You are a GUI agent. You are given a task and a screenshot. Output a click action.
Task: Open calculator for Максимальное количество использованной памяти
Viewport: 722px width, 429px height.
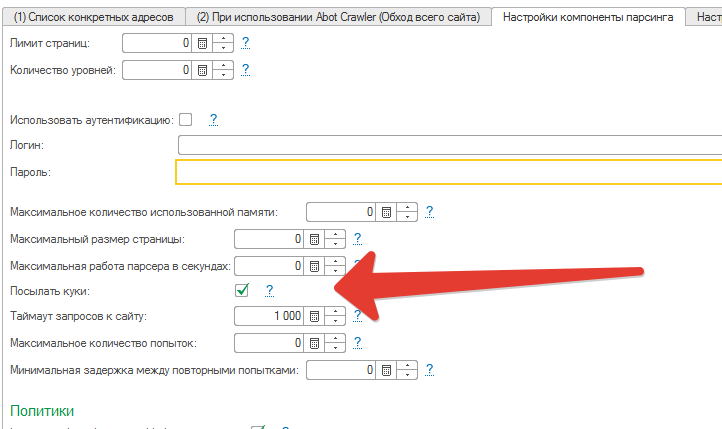pyautogui.click(x=385, y=212)
